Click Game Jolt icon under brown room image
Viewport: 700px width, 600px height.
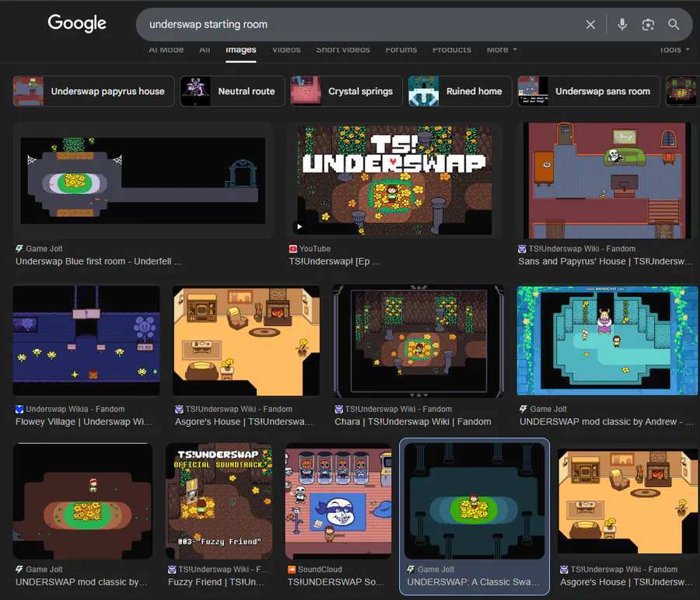pyautogui.click(x=19, y=569)
